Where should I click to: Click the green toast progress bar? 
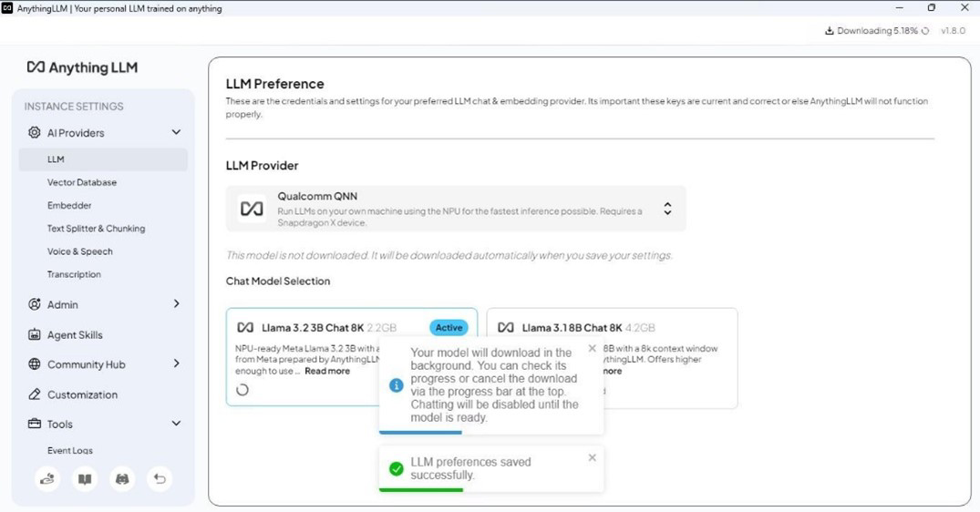click(x=421, y=489)
